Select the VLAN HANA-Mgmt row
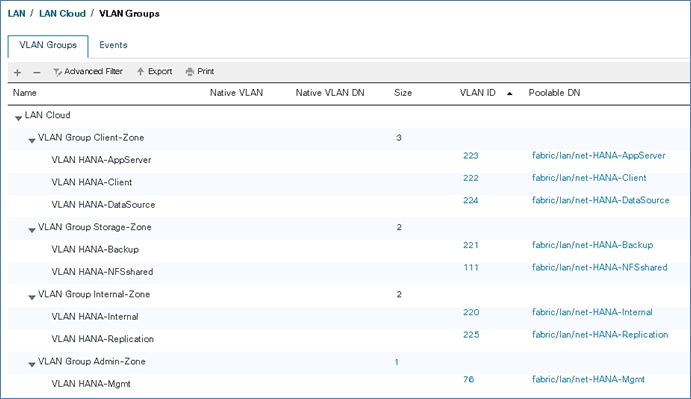The image size is (691, 399). [349, 383]
